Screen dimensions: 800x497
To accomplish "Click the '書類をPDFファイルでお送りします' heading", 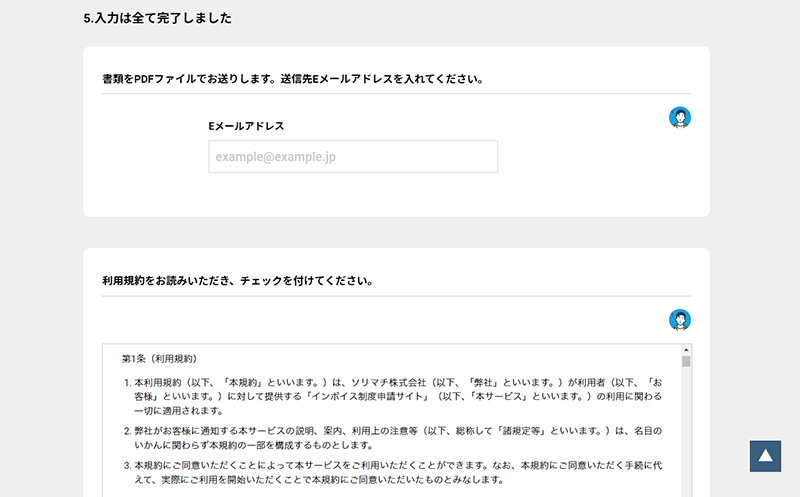I will tap(293, 78).
